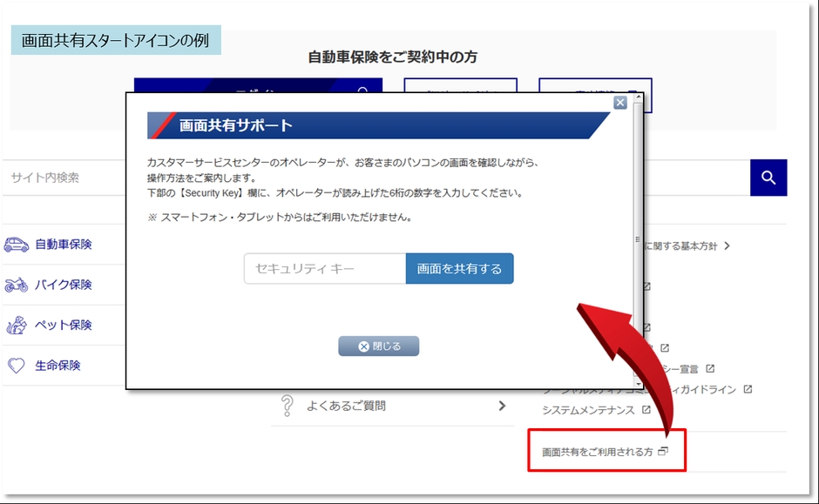This screenshot has height=504, width=819.
Task: Click the 自動車保険をご契約中の方 heading
Action: (x=392, y=57)
